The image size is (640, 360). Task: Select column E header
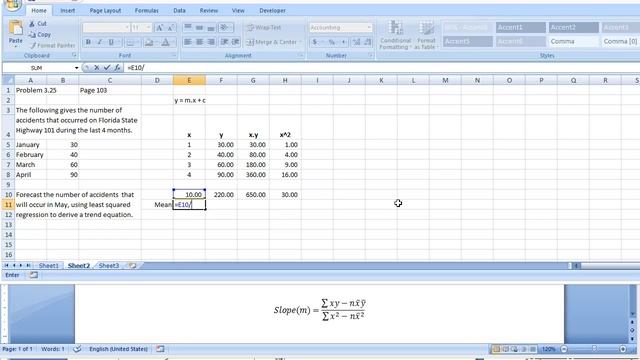(189, 80)
